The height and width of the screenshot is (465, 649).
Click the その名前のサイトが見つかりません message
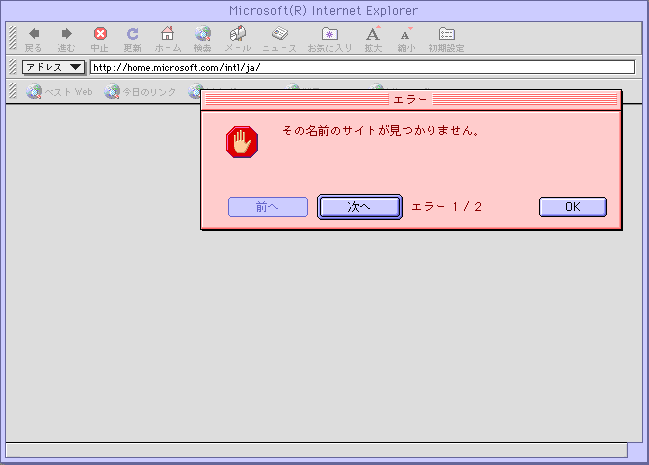tap(381, 131)
